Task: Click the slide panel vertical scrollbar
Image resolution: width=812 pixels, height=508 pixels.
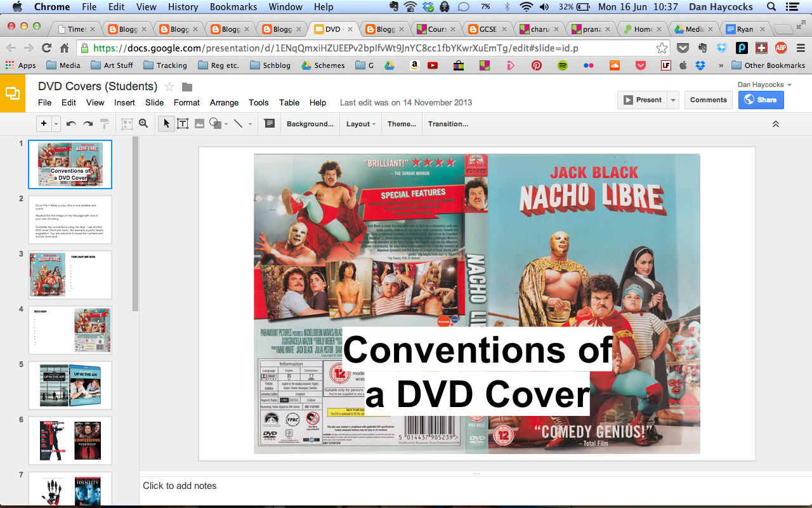Action: [134, 224]
